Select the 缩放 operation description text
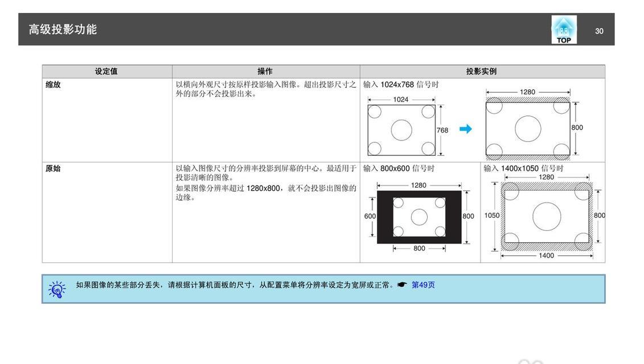This screenshot has width=644, height=364. [266, 89]
